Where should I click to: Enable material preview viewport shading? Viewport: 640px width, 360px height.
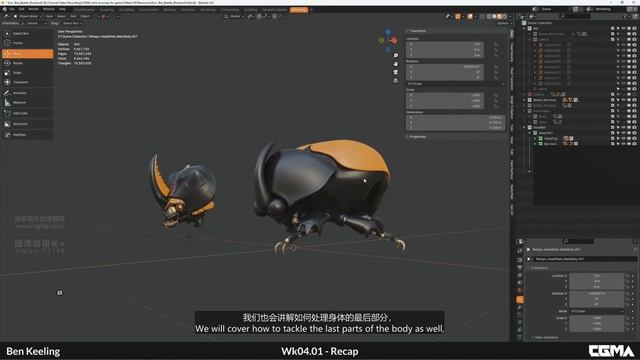click(x=500, y=16)
